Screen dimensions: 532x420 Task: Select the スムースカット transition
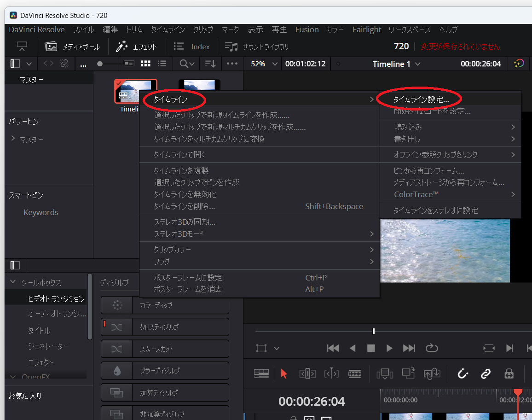pos(165,349)
